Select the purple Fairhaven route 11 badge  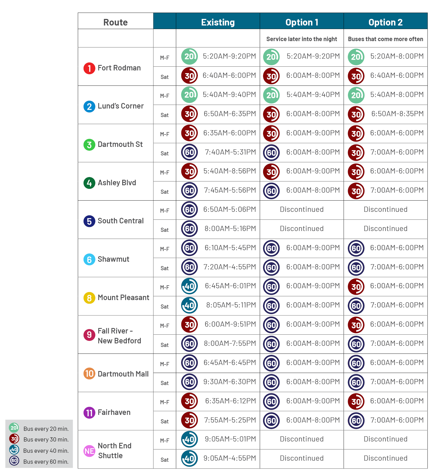(x=89, y=412)
